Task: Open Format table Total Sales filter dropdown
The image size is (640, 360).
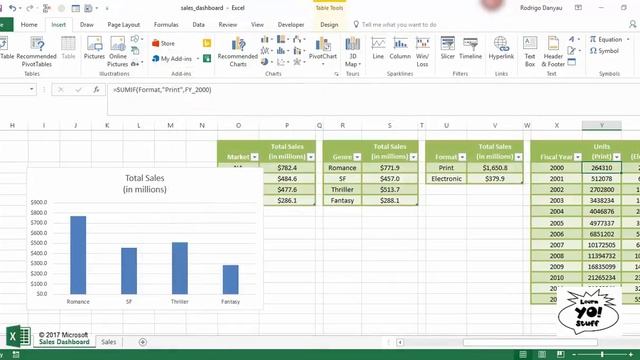Action: (518, 157)
